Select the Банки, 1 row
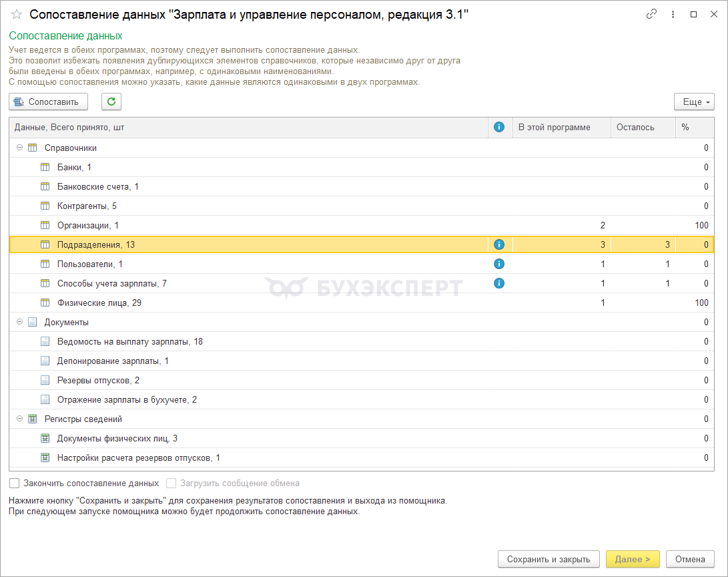Image resolution: width=728 pixels, height=577 pixels. point(361,167)
